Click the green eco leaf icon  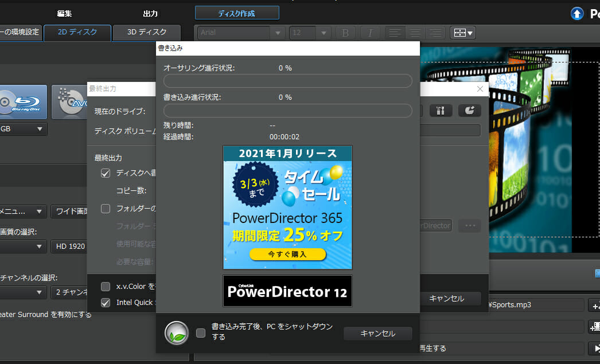click(x=177, y=333)
